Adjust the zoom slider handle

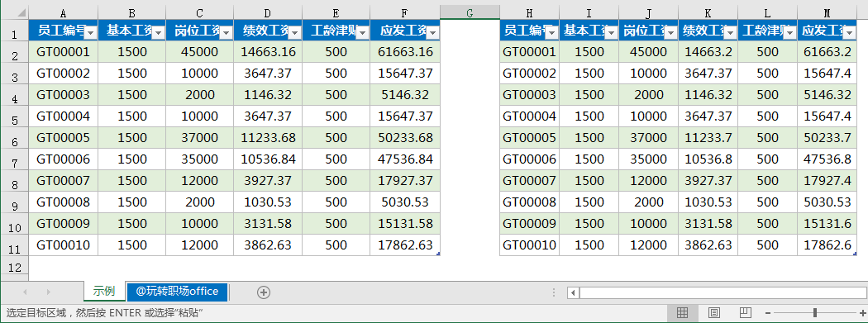(815, 314)
